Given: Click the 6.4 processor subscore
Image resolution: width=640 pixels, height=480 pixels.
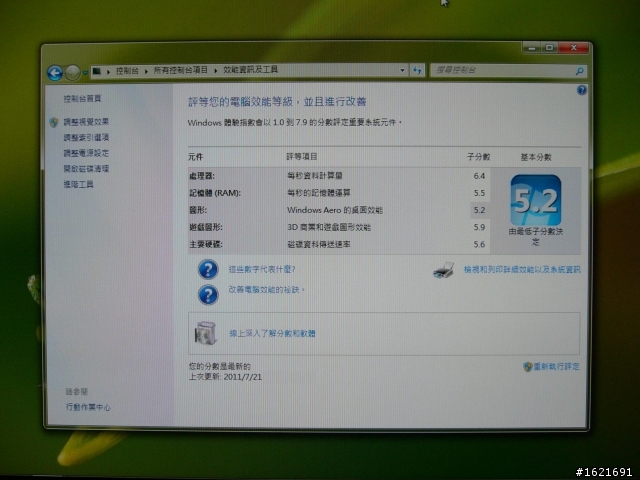Looking at the screenshot, I should [479, 176].
